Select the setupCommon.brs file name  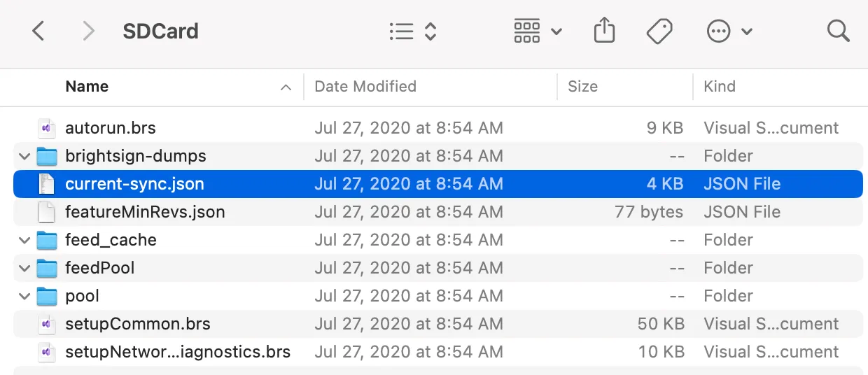(x=138, y=324)
